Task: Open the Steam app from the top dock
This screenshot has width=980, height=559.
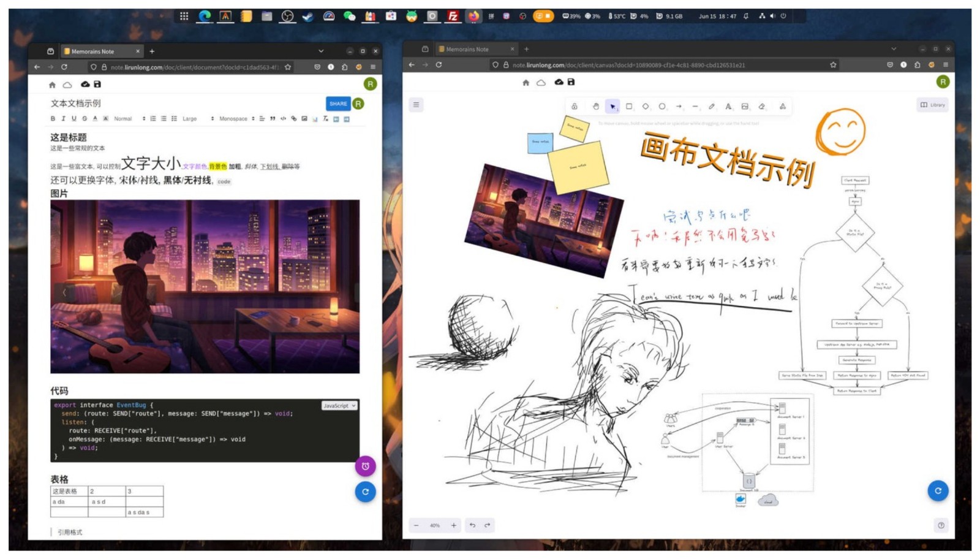Action: coord(307,17)
